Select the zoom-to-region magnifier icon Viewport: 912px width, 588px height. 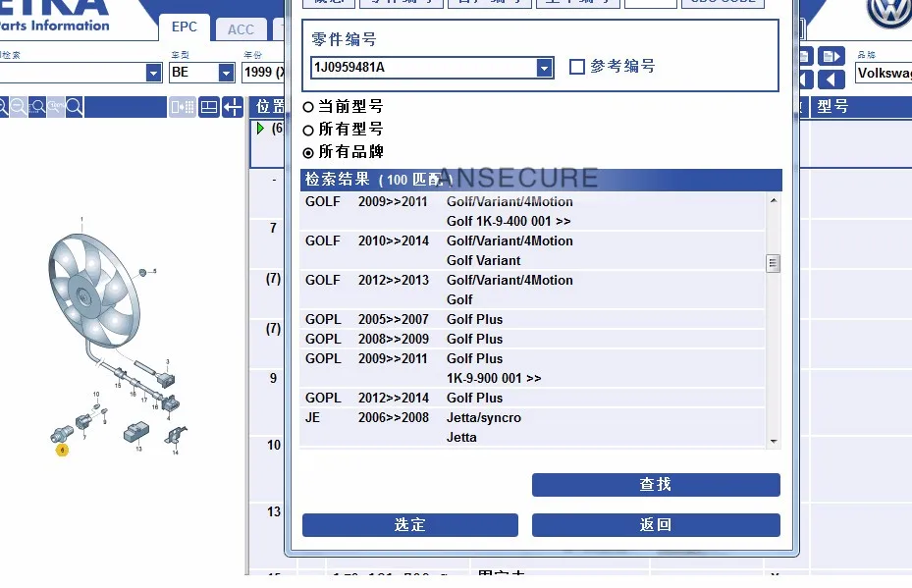(x=37, y=107)
